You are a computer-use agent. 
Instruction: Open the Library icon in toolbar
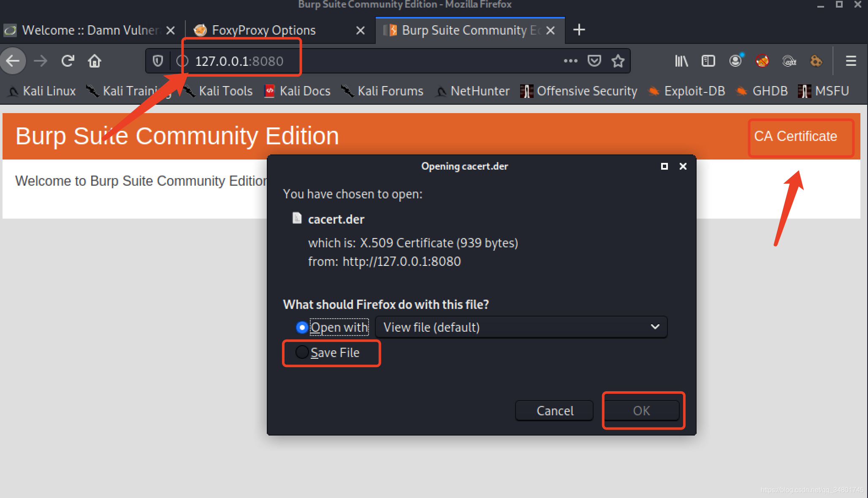[x=681, y=61]
